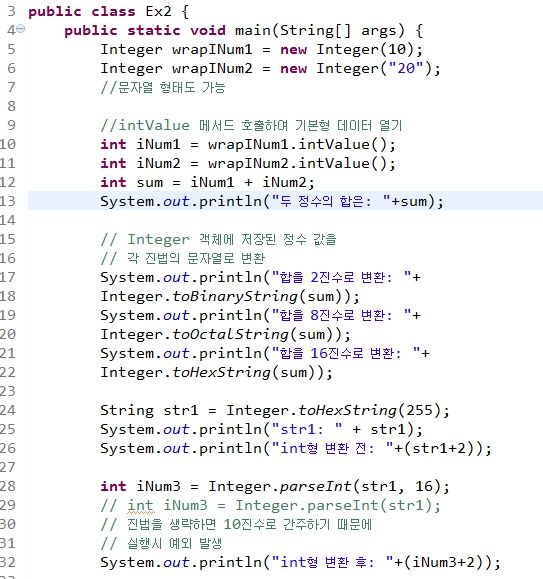Click the comment '// 각 진법의 문자열로 변환'
Screen dimensions: 543x579
(183, 258)
